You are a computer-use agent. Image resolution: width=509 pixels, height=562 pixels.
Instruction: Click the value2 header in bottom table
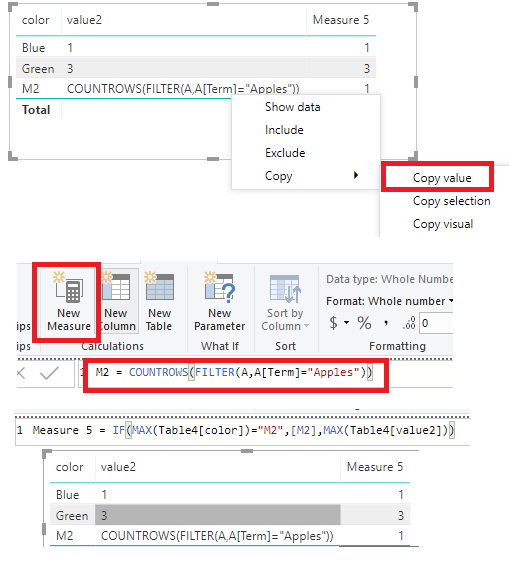(118, 467)
